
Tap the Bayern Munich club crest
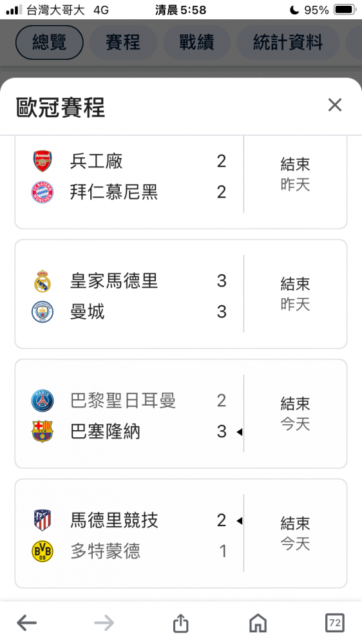point(43,192)
